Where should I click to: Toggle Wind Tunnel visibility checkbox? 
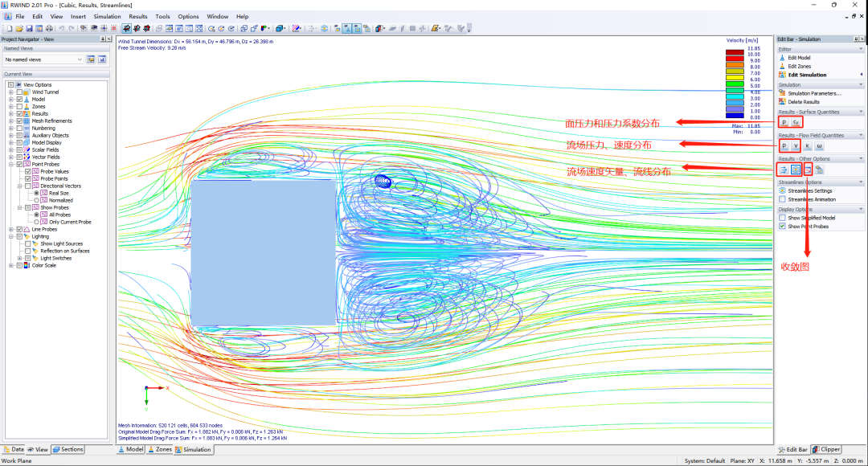[x=19, y=92]
